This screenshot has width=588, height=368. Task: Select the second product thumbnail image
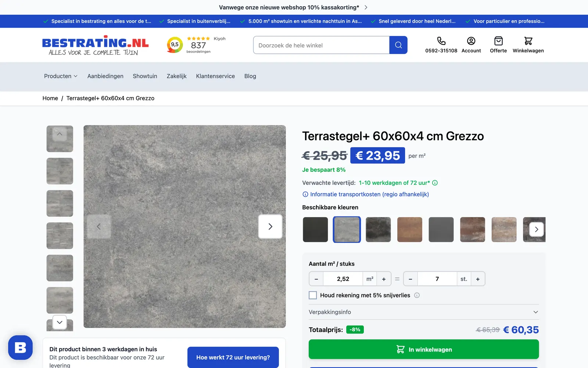[x=60, y=171]
